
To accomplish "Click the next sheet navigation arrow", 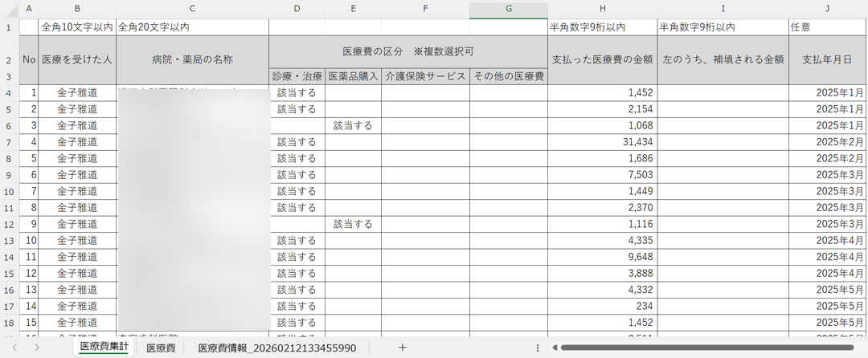I will tap(37, 348).
